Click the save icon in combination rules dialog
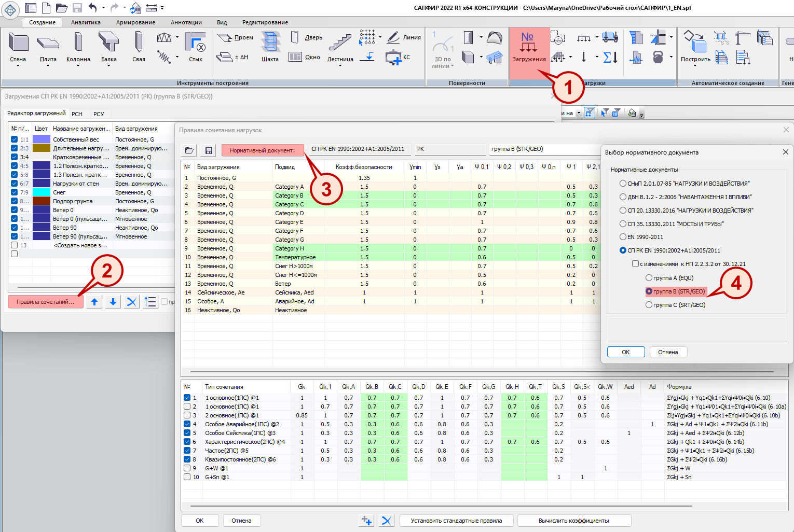The image size is (794, 532). 209,150
